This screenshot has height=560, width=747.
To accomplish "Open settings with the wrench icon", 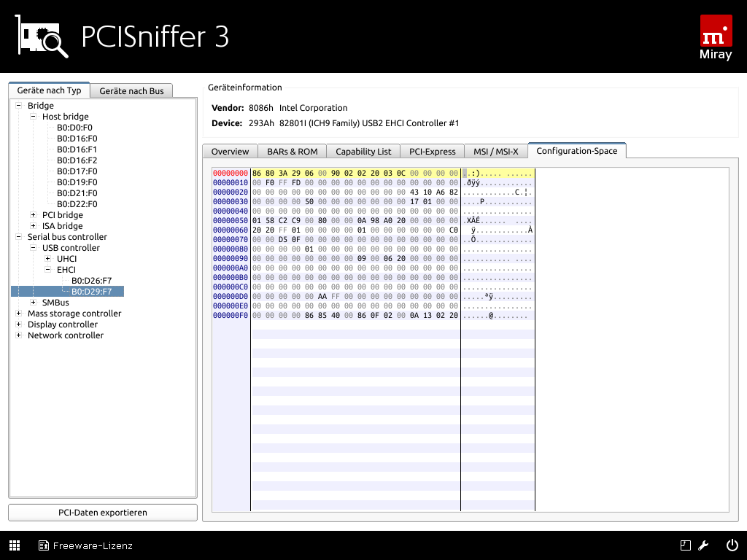I will click(703, 545).
